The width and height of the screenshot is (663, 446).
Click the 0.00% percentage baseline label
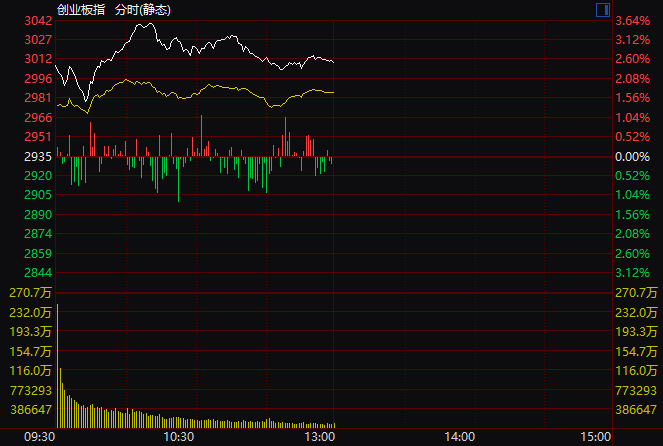point(632,157)
